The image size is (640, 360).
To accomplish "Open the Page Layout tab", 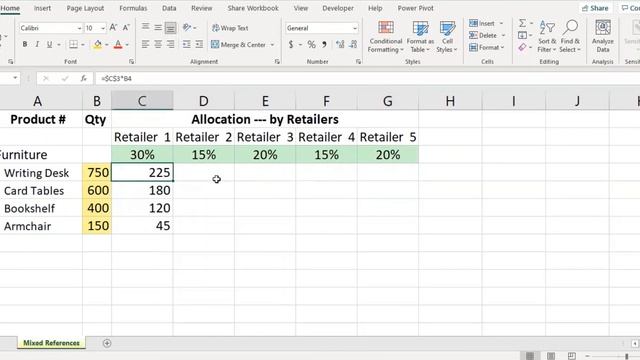I will click(x=85, y=8).
